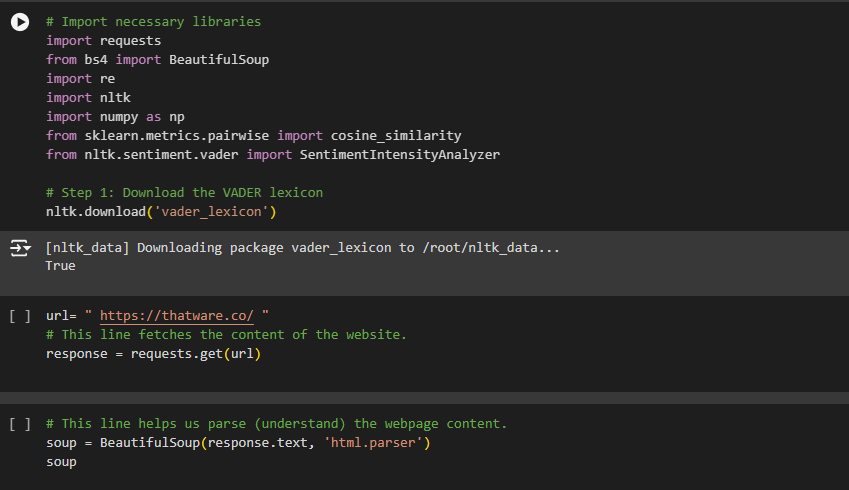Click the 'import re' line
This screenshot has height=490, width=849.
[81, 79]
